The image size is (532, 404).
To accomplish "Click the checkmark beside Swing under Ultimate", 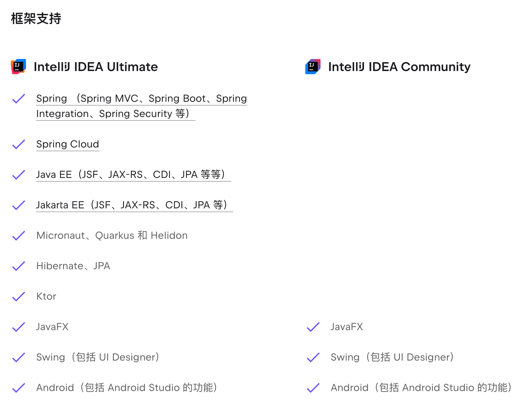I will pyautogui.click(x=19, y=357).
